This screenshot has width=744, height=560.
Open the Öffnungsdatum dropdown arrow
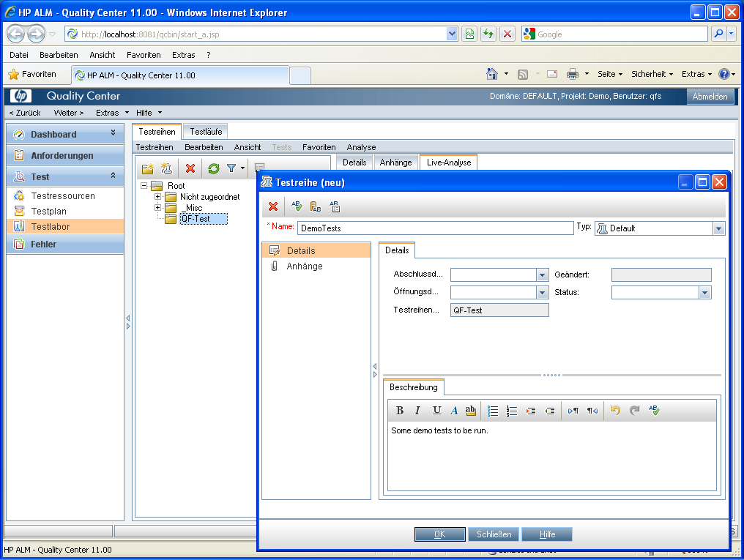click(543, 293)
